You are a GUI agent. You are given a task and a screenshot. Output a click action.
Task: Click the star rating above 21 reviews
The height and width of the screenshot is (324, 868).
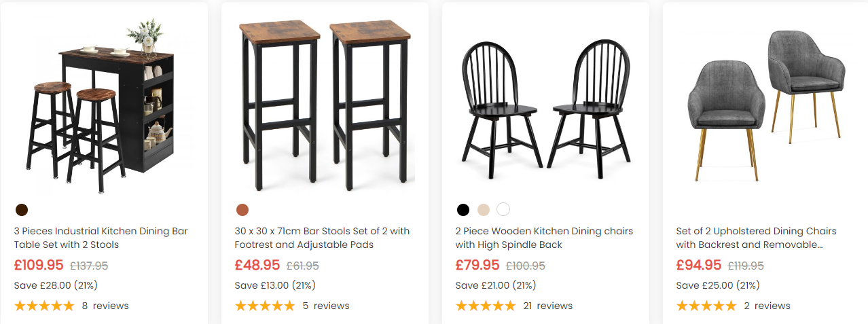[x=486, y=306]
